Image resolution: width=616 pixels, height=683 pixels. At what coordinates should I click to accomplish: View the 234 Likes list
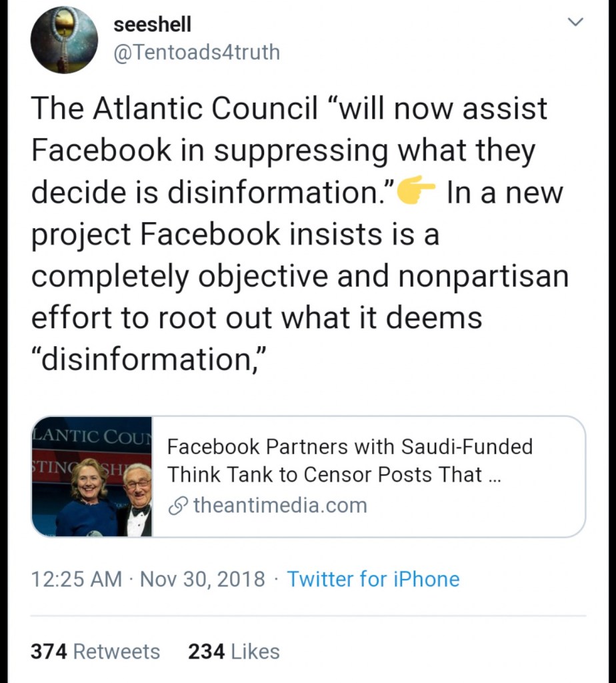click(x=233, y=651)
